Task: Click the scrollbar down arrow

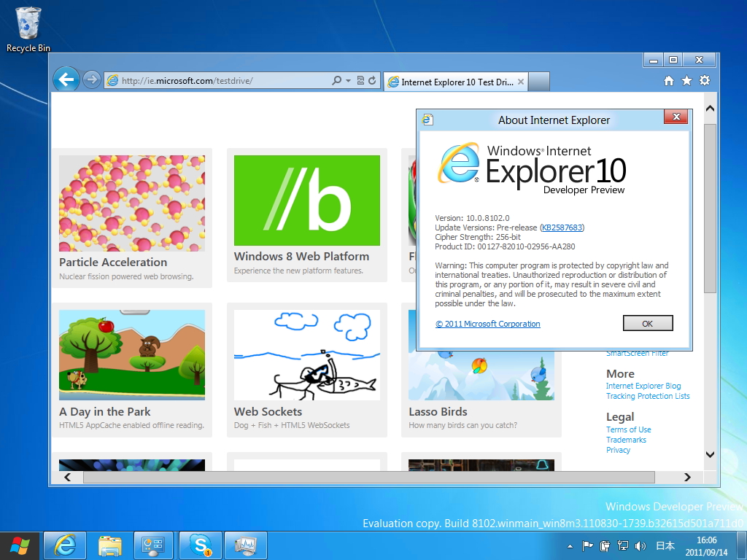Action: (x=709, y=454)
